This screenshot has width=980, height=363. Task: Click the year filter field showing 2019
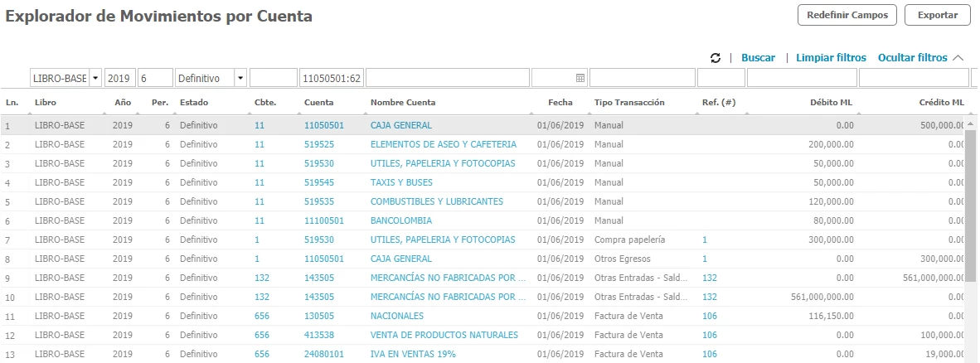(x=120, y=78)
